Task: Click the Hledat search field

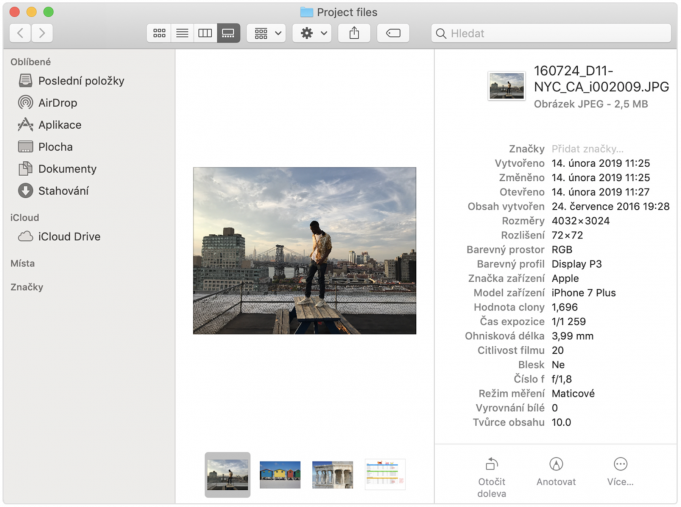Action: (551, 33)
